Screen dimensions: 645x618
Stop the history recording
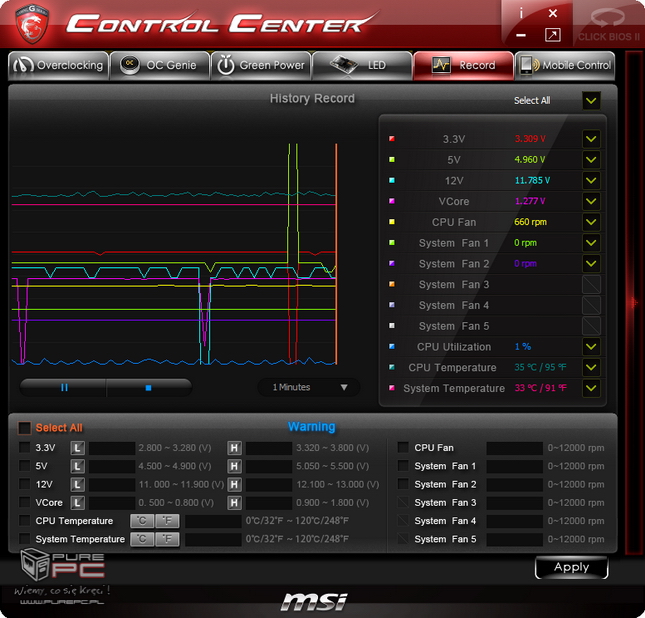[148, 388]
